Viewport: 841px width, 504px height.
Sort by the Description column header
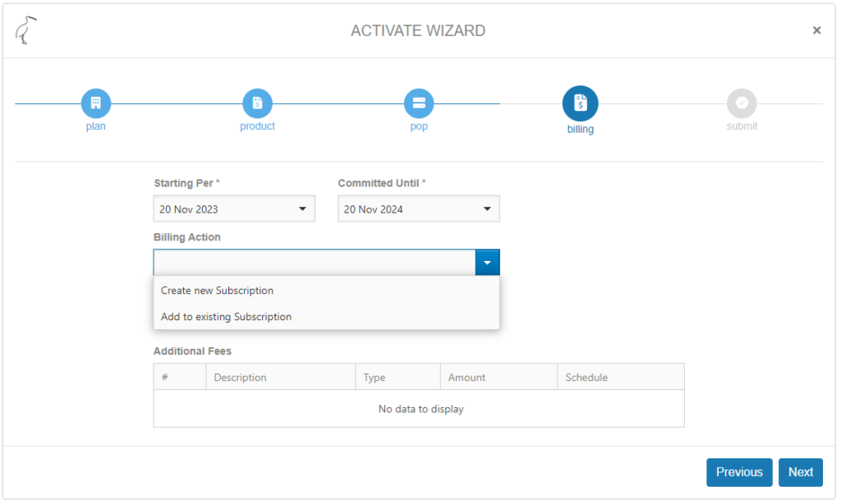point(240,378)
